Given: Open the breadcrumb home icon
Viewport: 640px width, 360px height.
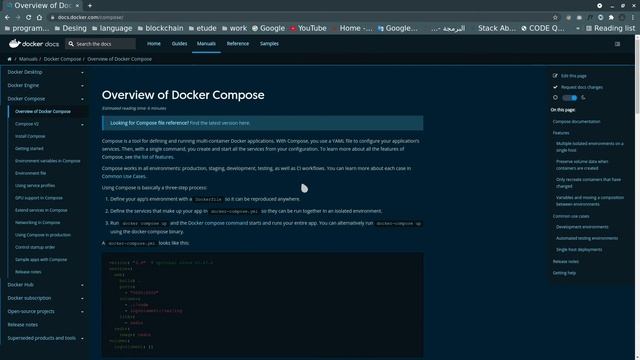Looking at the screenshot, I should [9, 59].
